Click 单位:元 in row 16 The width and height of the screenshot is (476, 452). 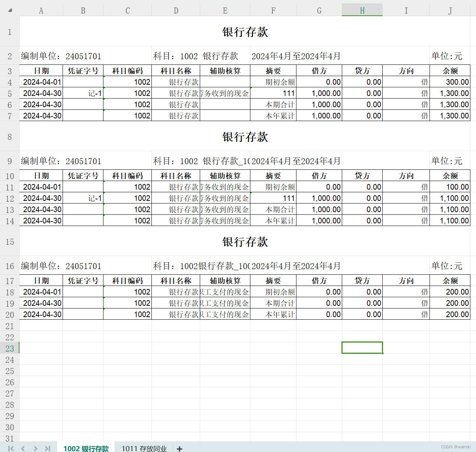[x=447, y=266]
